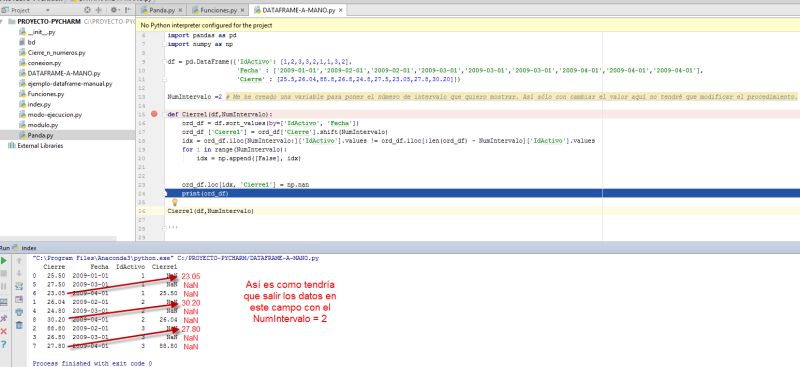Place cursor on 'NumIntervalo =2' line
The height and width of the screenshot is (367, 800).
pos(195,97)
